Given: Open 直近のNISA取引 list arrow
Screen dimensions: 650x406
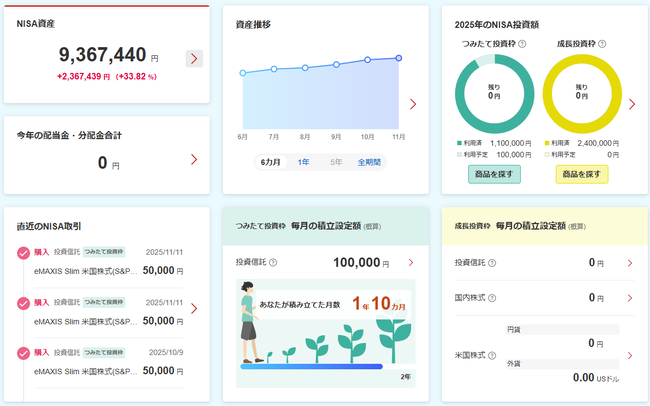Looking at the screenshot, I should pyautogui.click(x=194, y=309).
